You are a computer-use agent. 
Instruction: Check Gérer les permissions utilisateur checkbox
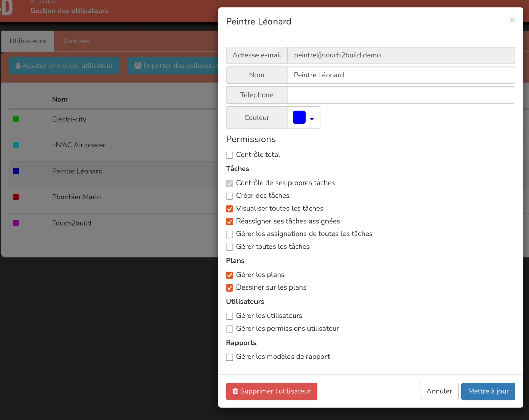pos(230,329)
